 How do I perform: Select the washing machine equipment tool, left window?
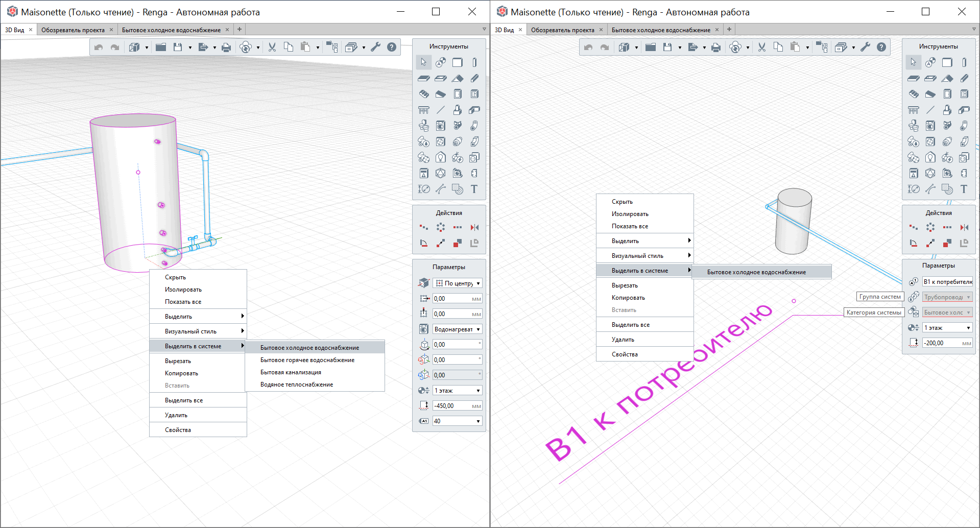pos(441,126)
